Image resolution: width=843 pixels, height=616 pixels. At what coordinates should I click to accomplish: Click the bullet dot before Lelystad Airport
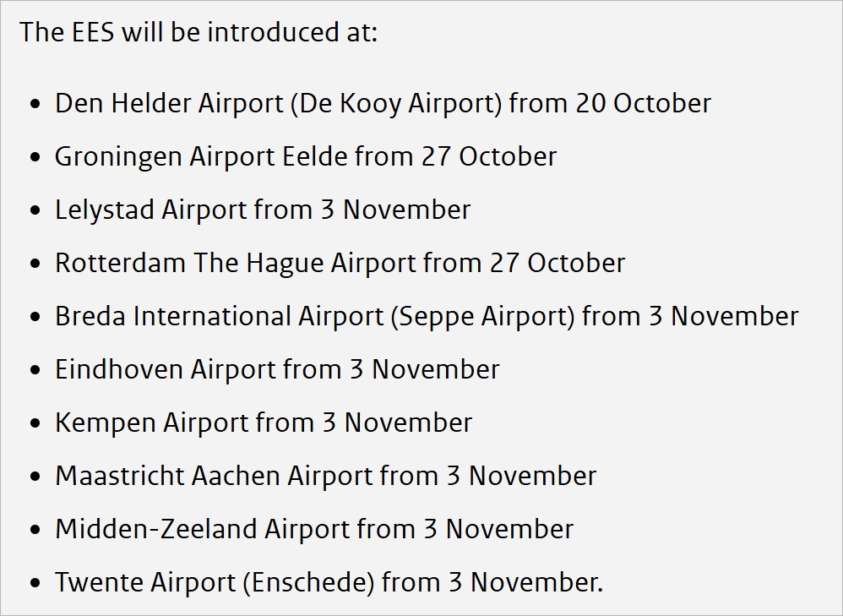coord(35,211)
